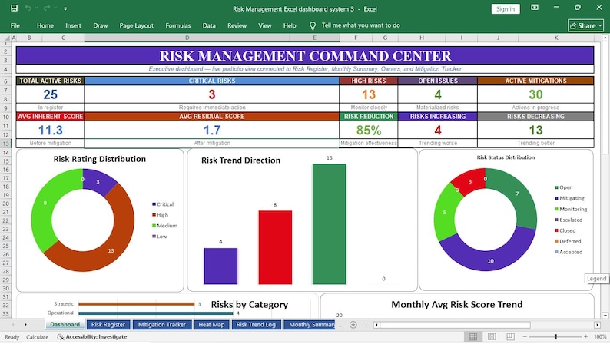The image size is (610, 364).
Task: Click the Critical Risks value 3
Action: click(211, 94)
